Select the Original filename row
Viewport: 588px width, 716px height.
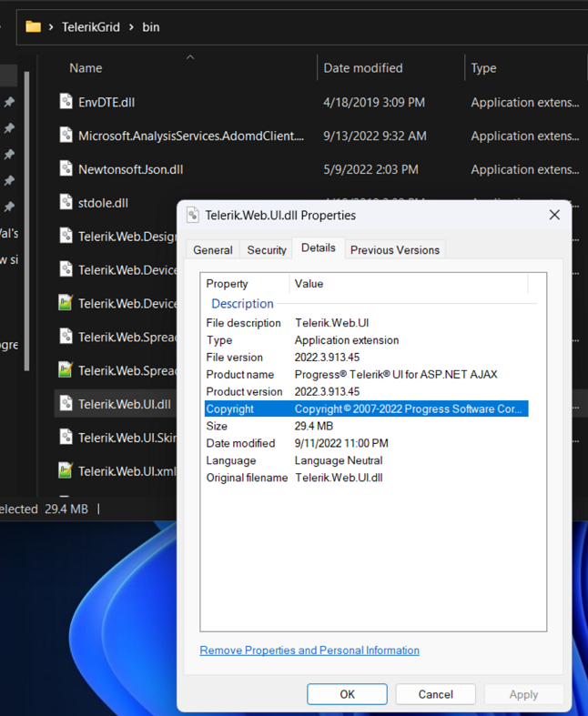point(367,478)
